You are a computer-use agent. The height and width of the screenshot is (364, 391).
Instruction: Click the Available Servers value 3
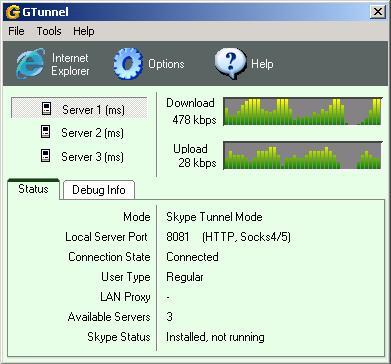coord(169,317)
